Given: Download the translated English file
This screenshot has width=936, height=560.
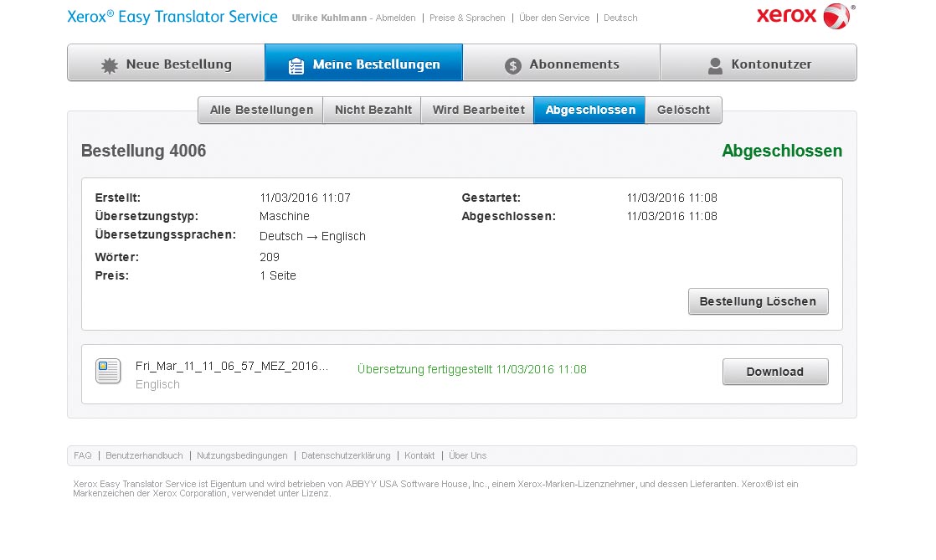Looking at the screenshot, I should coord(774,372).
